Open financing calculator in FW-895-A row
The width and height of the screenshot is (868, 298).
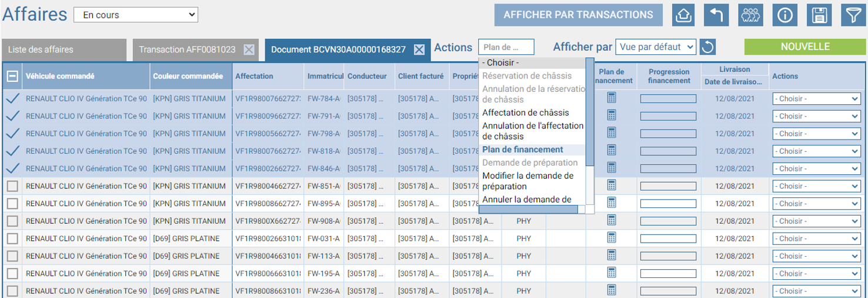coord(612,203)
